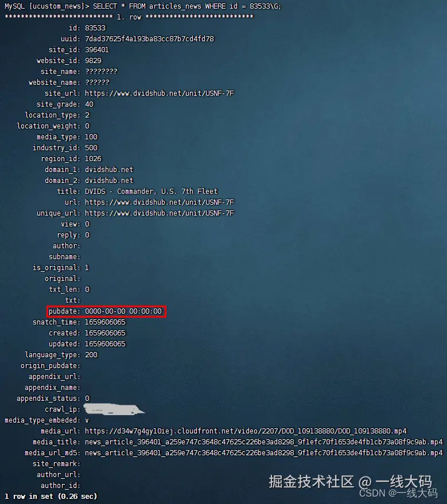Viewport: 447px width, 504px height.
Task: Click the txt_len value 0
Action: tap(87, 290)
